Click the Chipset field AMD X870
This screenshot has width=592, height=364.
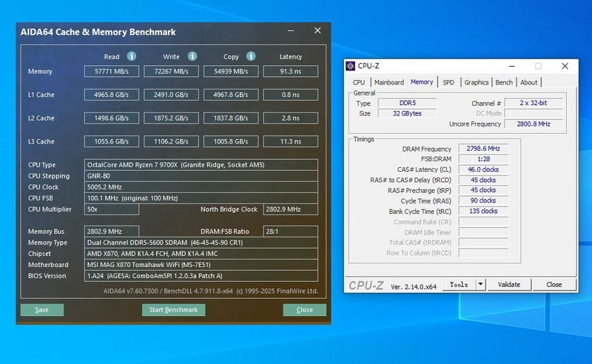click(x=201, y=253)
